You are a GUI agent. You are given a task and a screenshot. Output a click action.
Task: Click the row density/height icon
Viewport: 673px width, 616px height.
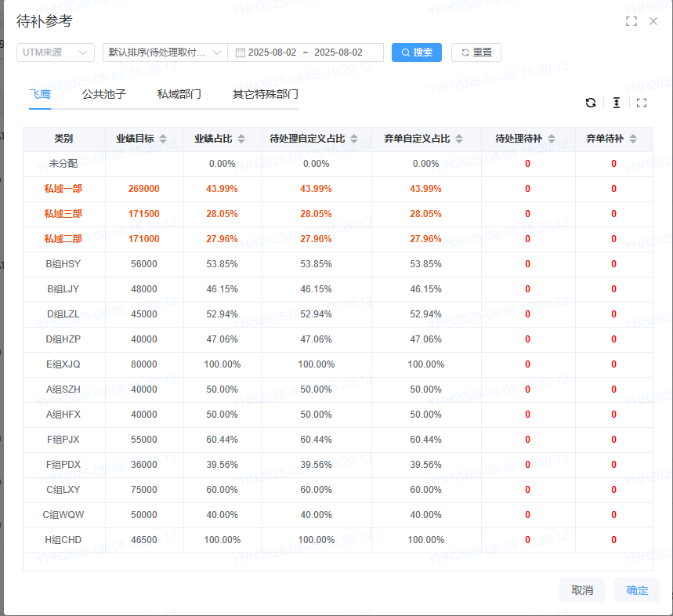[x=617, y=103]
